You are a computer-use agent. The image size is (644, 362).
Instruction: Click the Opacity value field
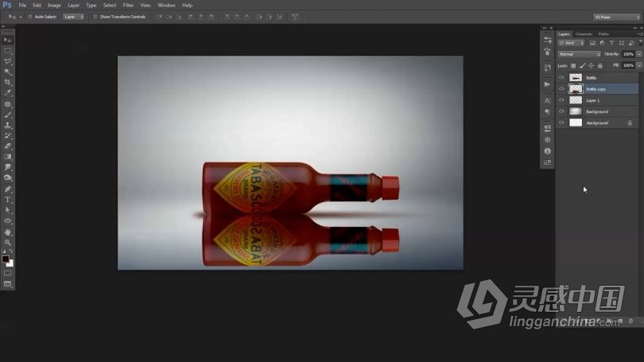[628, 54]
